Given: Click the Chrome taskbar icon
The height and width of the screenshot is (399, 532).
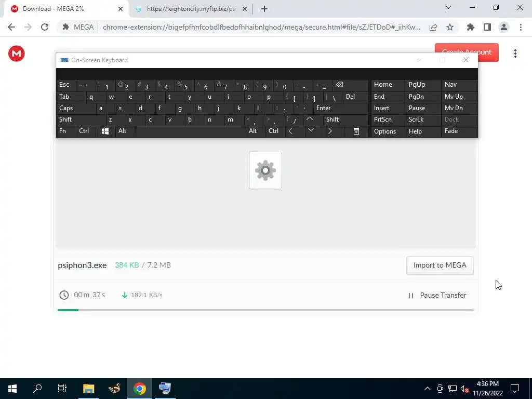Looking at the screenshot, I should tap(139, 389).
